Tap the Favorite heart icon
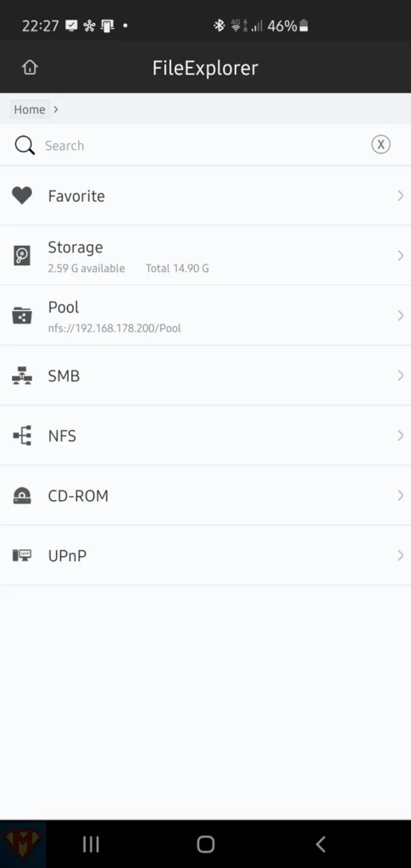Screen dimensions: 411x868 coord(22,196)
